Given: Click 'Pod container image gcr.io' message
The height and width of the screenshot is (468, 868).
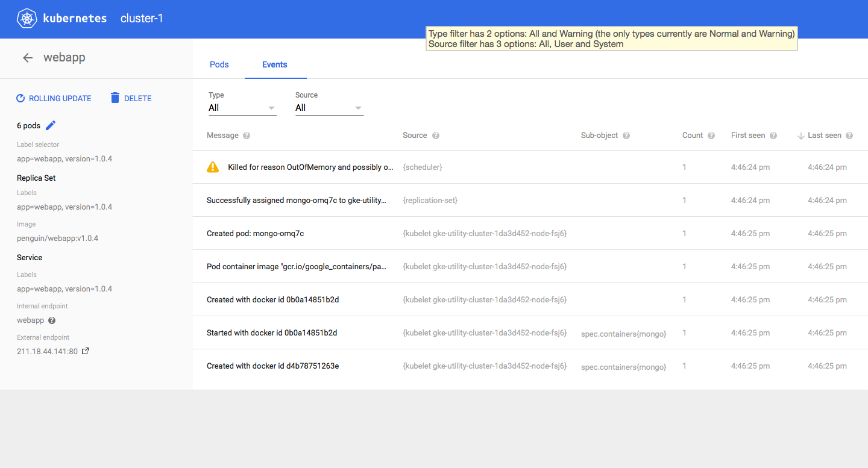Looking at the screenshot, I should click(297, 267).
